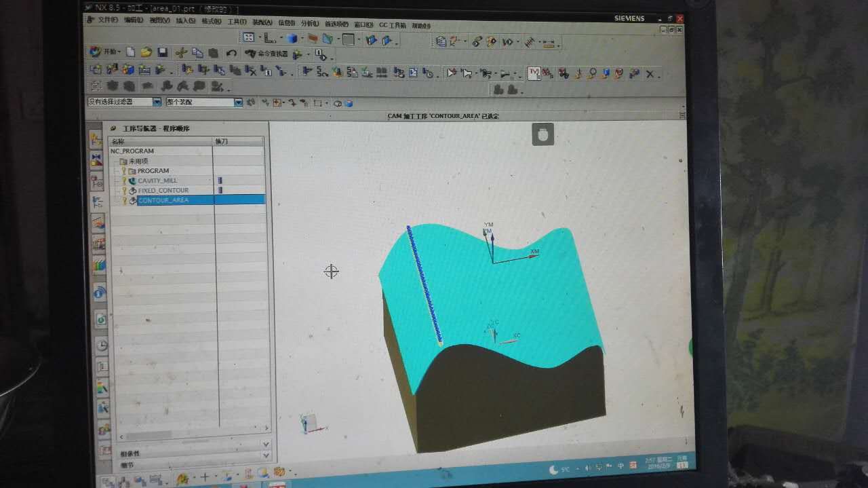Screen dimensions: 868x488
Task: Click the Create Program icon
Action: tap(96, 69)
